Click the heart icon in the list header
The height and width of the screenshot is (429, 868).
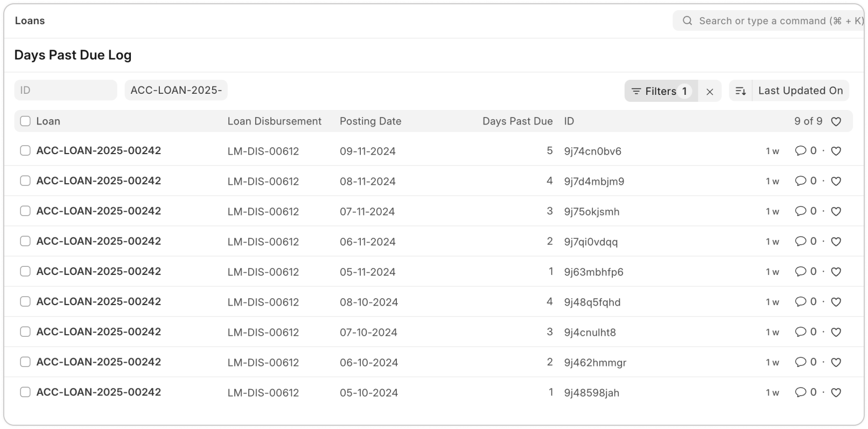pos(836,122)
